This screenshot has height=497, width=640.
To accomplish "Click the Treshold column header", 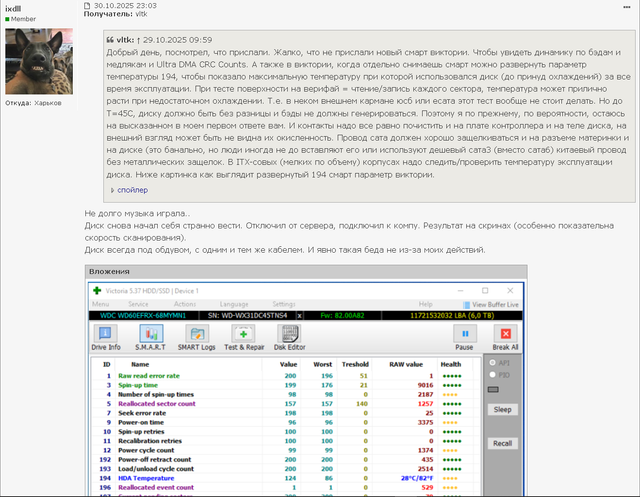I will [355, 364].
